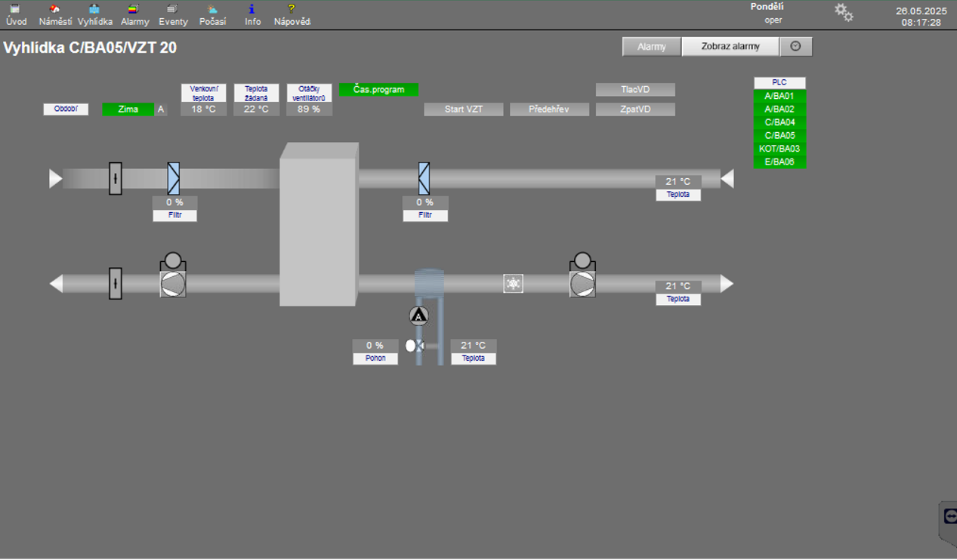Open the Úvod home screen icon
The height and width of the screenshot is (560, 957).
click(x=15, y=10)
